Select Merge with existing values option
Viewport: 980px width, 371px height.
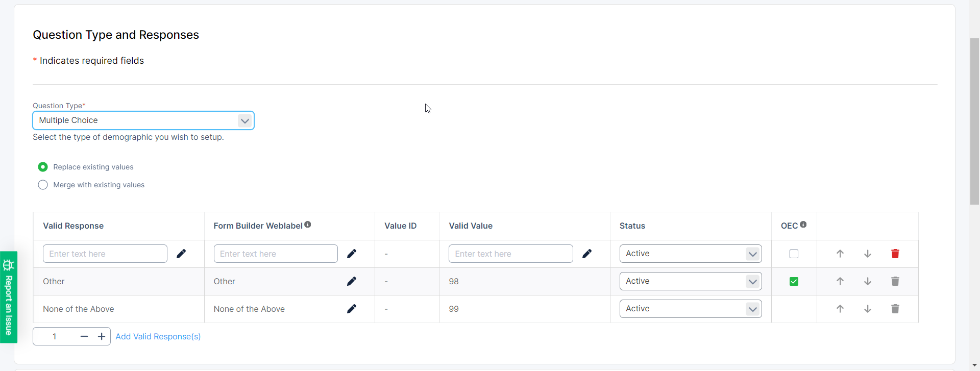(43, 185)
